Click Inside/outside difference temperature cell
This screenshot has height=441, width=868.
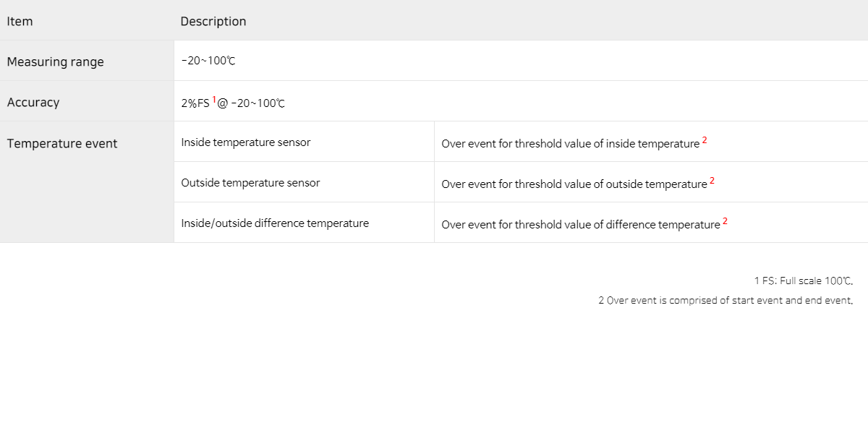275,223
